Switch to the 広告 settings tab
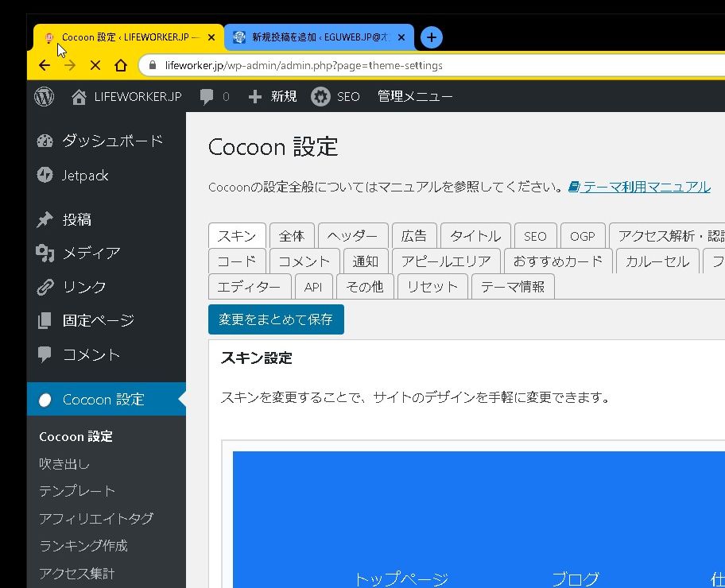Screen dimensions: 725x588 click(413, 236)
